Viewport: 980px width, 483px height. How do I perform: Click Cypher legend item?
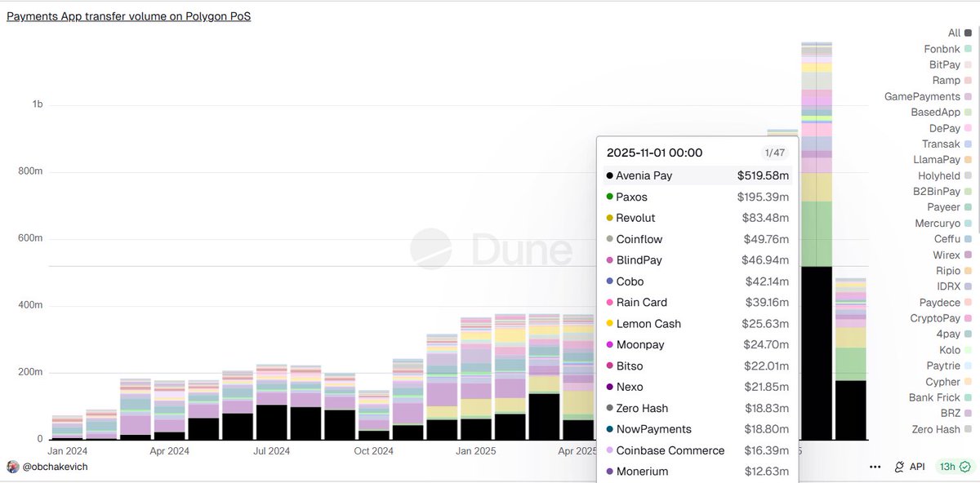[949, 382]
